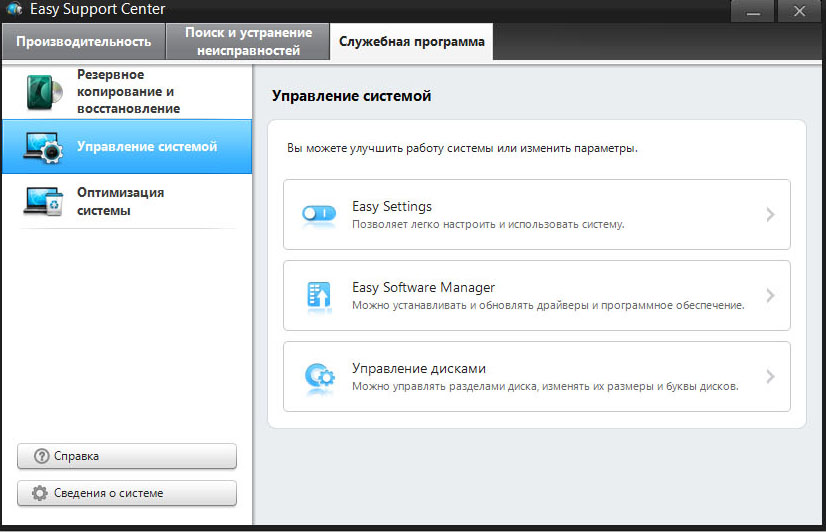Click the Easy Settings description text
This screenshot has width=826, height=532.
pyautogui.click(x=488, y=224)
